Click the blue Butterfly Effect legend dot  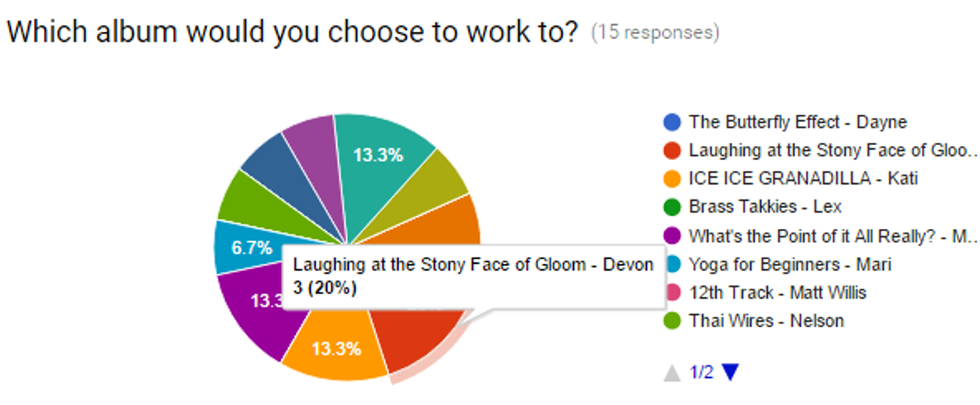pos(672,122)
